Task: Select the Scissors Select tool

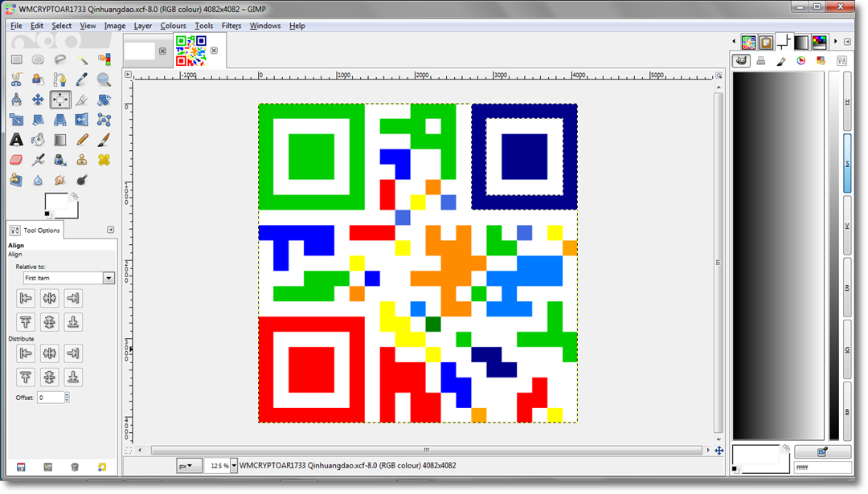Action: click(x=17, y=80)
